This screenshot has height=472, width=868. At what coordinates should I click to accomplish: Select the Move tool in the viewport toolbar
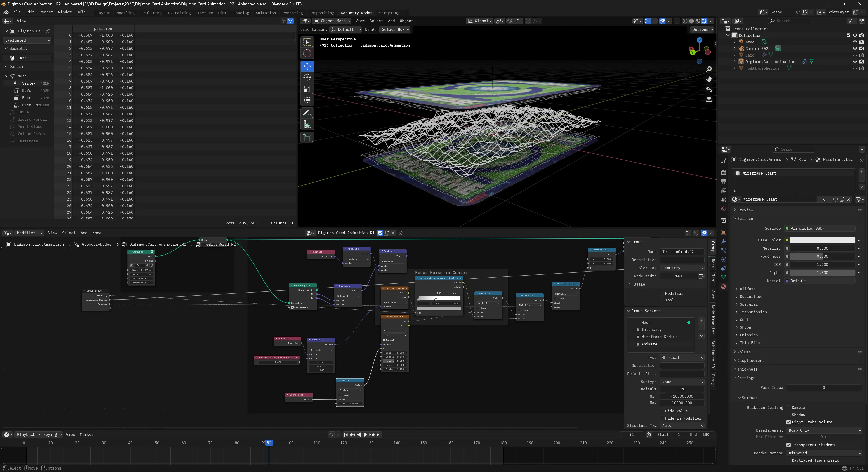point(307,66)
